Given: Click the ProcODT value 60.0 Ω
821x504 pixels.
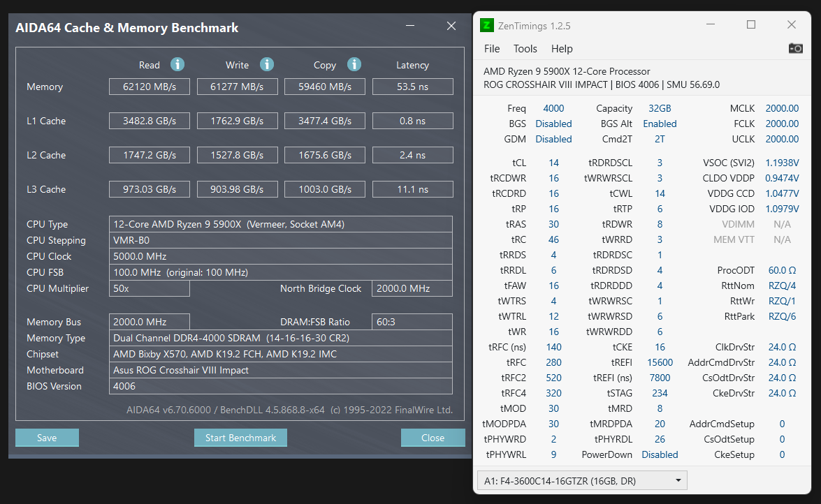Looking at the screenshot, I should coord(783,270).
